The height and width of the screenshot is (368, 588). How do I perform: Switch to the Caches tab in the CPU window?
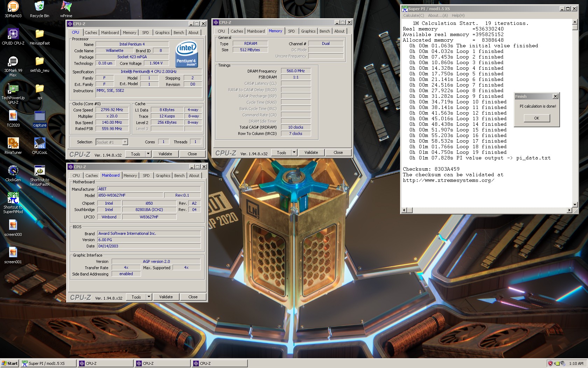[91, 33]
